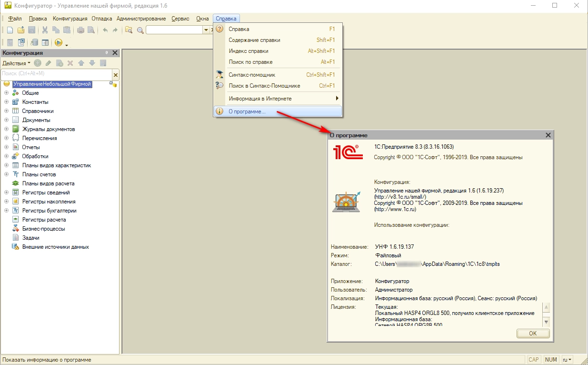This screenshot has height=365, width=588.
Task: Close the Конфигурация panel
Action: tap(115, 52)
